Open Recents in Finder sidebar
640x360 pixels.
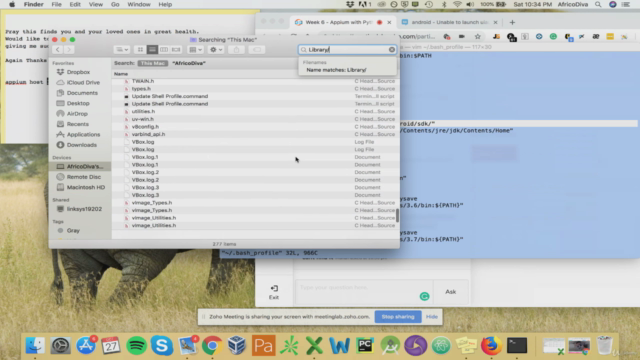[x=78, y=124]
